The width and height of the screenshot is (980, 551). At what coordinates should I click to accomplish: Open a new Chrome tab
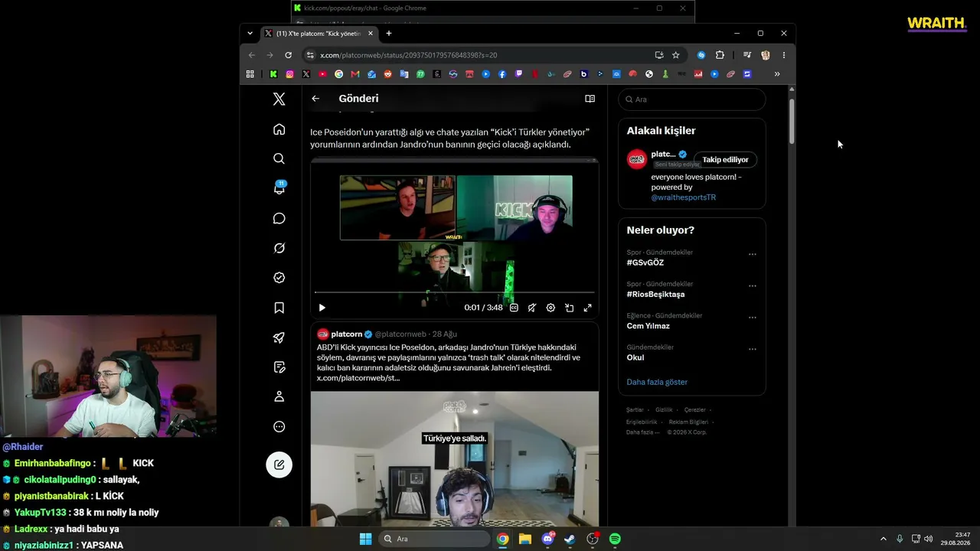(x=389, y=34)
